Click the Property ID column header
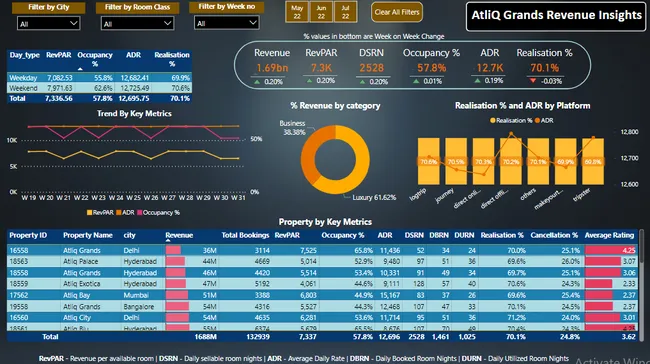Viewport: 650px width, 364px height. tap(28, 235)
